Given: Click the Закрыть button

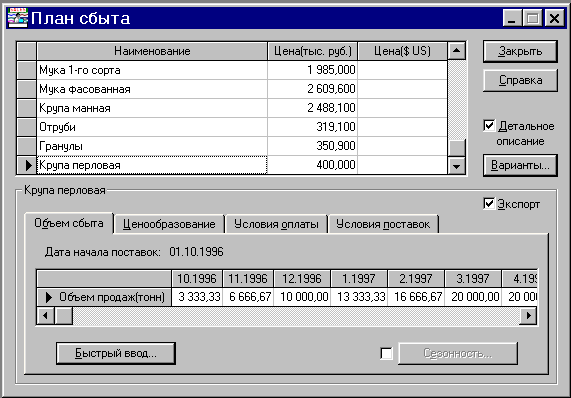Looking at the screenshot, I should [x=520, y=51].
